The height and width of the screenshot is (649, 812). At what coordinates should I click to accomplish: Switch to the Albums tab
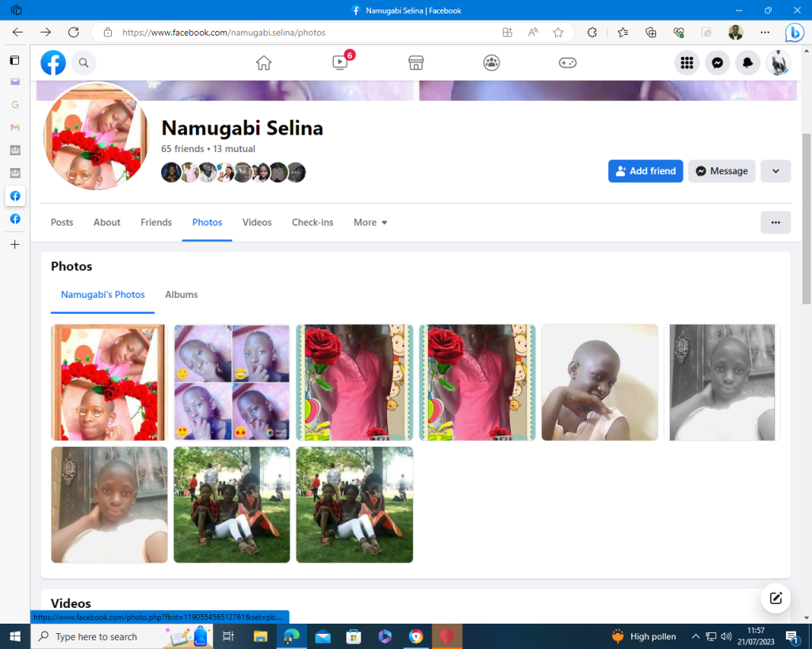point(181,295)
